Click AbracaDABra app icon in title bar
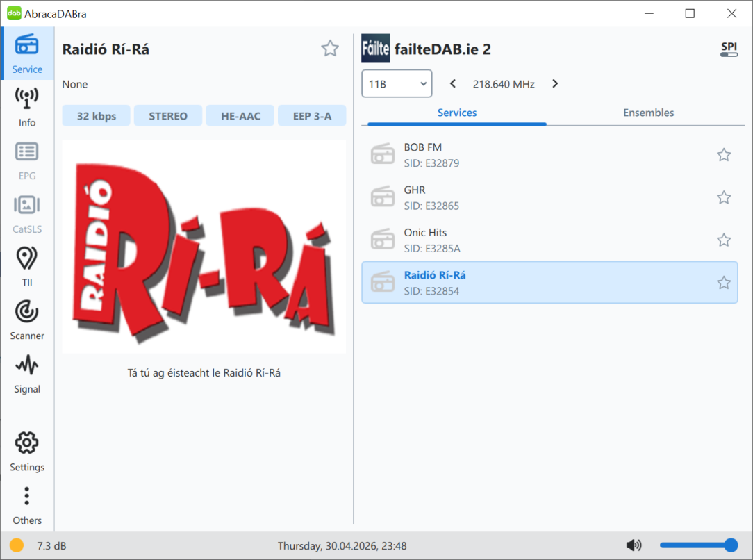This screenshot has height=560, width=753. coord(14,13)
